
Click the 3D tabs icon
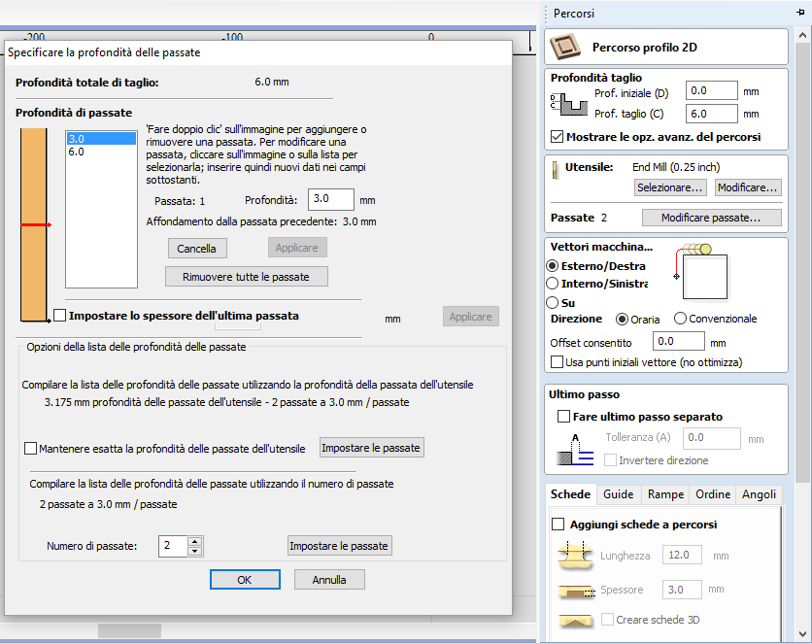576,620
